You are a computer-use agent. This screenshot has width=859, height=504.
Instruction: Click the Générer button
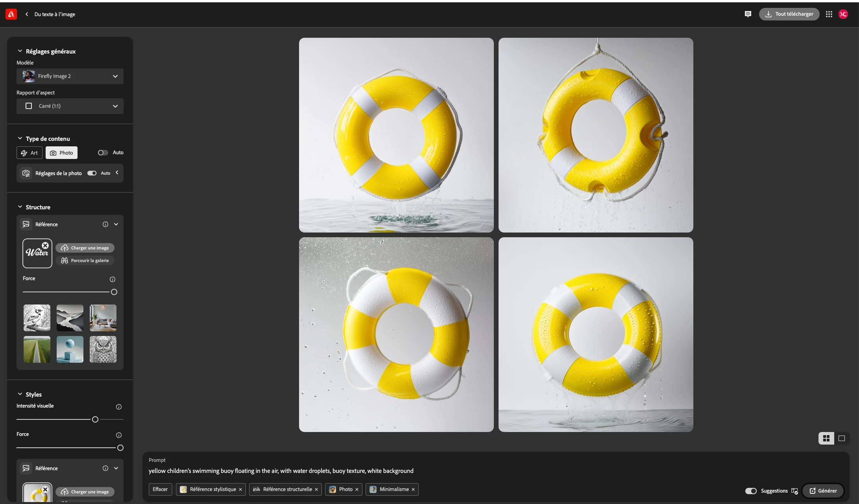pos(823,491)
